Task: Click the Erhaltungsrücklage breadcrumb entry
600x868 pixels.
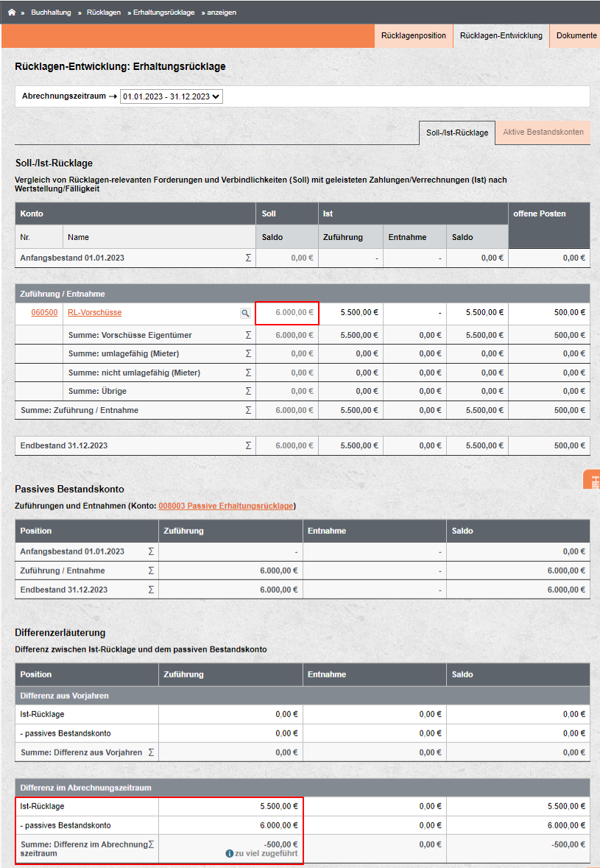Action: click(163, 13)
